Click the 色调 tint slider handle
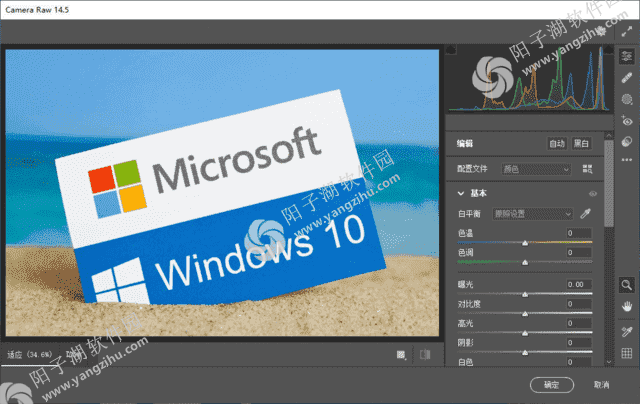The image size is (640, 404). pos(525,262)
